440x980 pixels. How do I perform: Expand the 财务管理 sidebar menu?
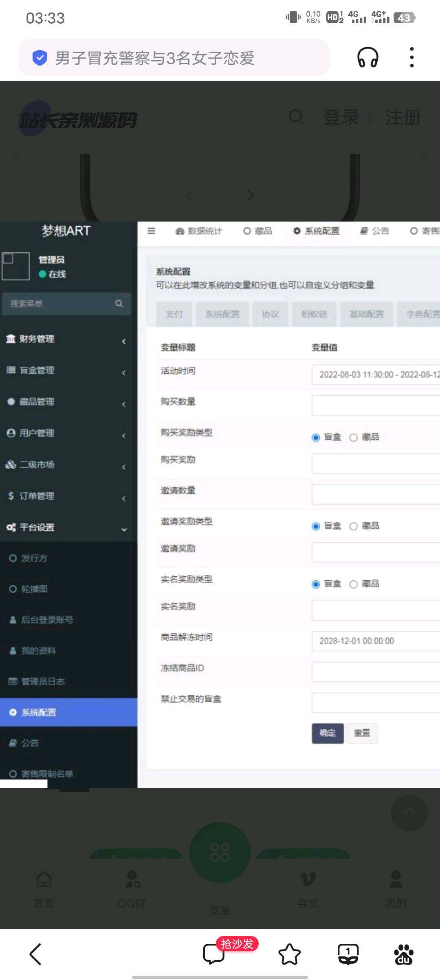click(x=65, y=339)
